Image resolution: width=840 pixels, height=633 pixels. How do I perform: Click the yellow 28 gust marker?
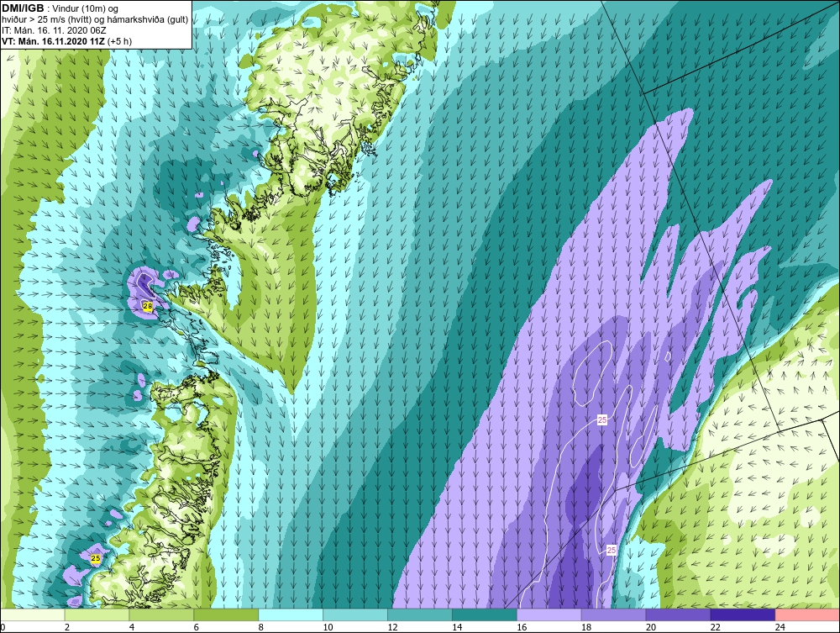pyautogui.click(x=148, y=306)
